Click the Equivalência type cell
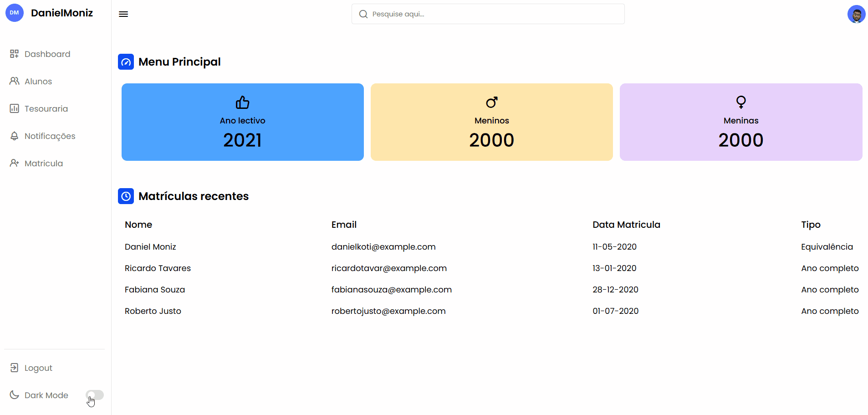This screenshot has width=868, height=415. [827, 246]
